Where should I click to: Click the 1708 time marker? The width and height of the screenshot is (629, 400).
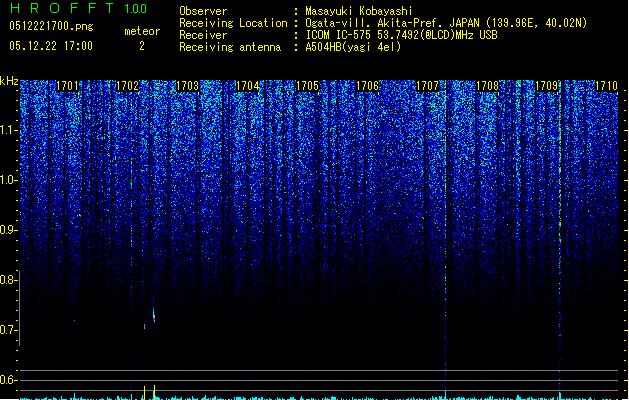tap(487, 86)
